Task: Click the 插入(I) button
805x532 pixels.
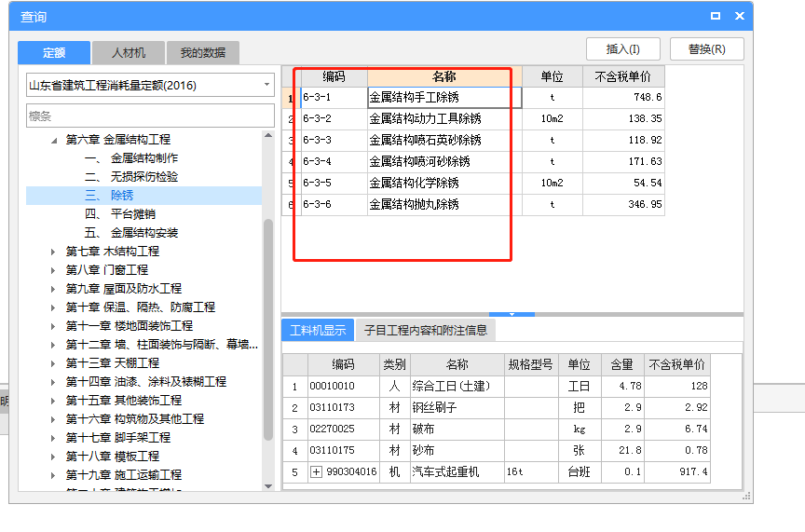Action: click(622, 49)
